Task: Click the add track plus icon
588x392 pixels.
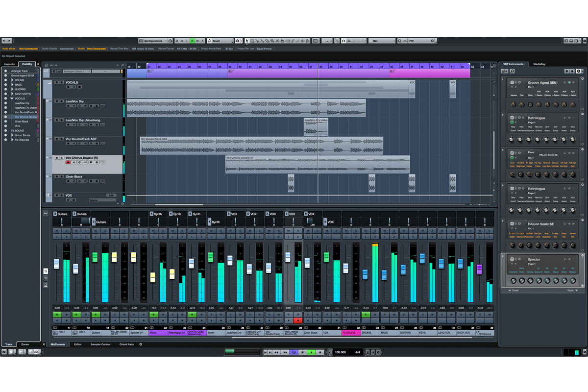Action: [118, 65]
